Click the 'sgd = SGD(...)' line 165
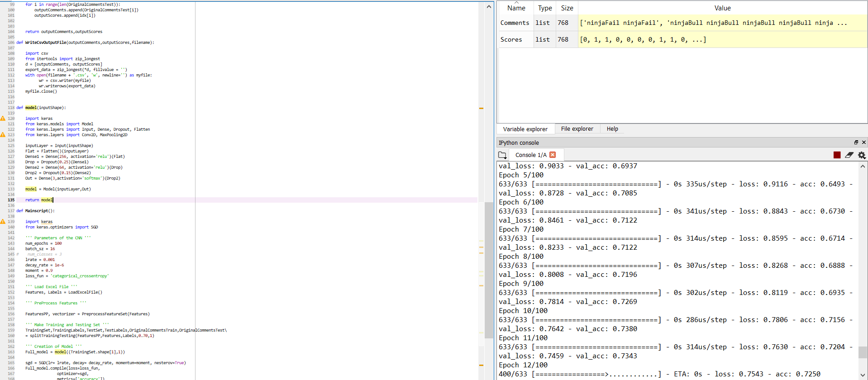The image size is (868, 380). coord(105,363)
